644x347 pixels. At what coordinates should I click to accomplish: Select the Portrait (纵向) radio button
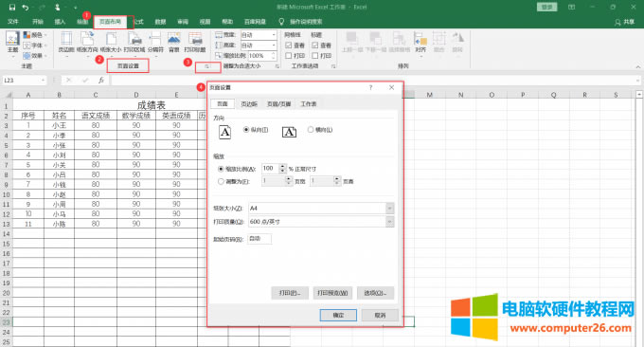[x=246, y=130]
